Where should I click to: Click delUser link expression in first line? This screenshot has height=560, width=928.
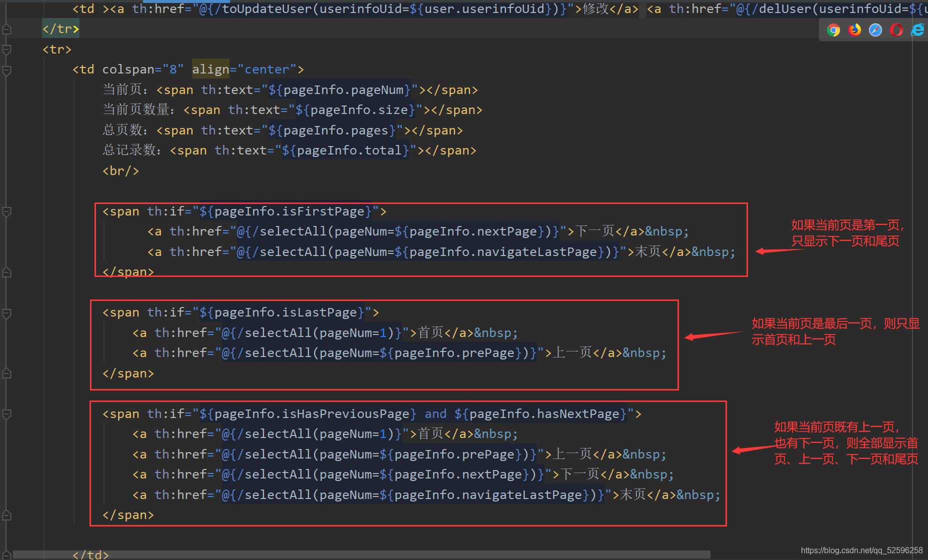[x=832, y=9]
